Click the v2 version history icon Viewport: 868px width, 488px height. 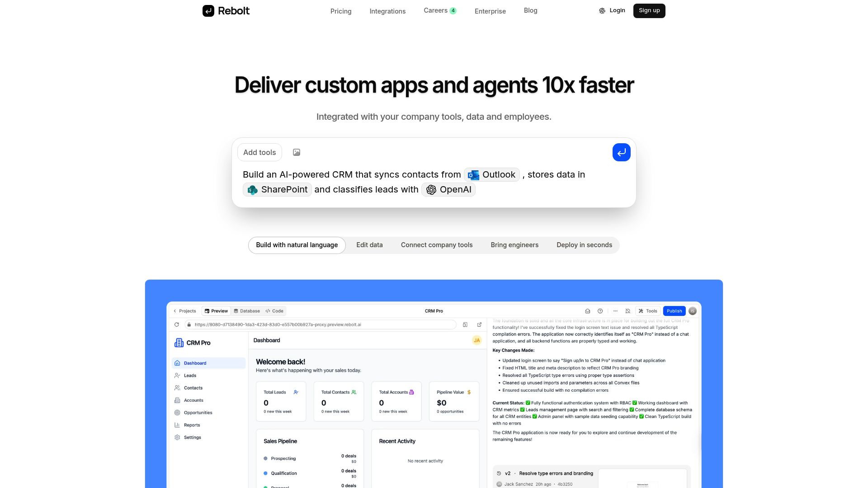pos(499,474)
